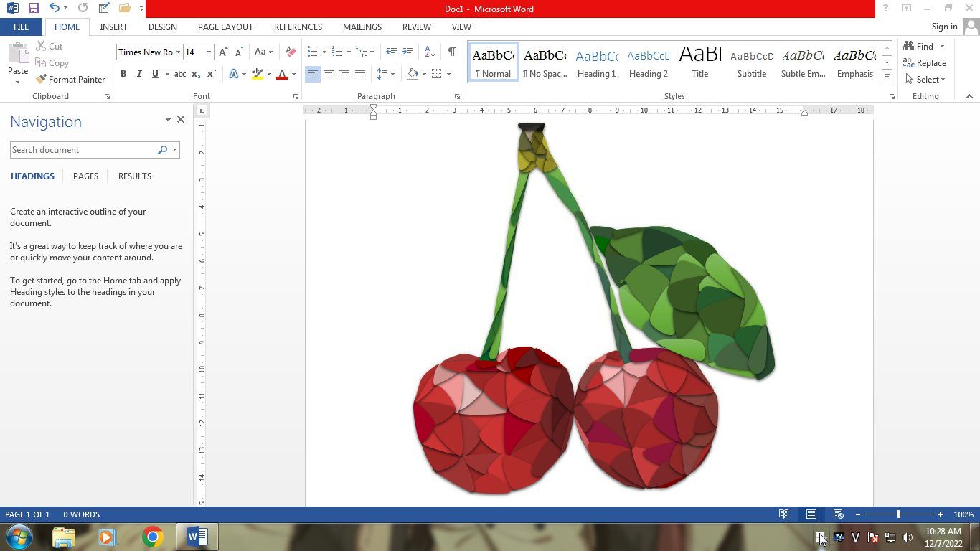Click the Clear Formatting eraser icon
This screenshot has height=551, width=980.
(291, 52)
